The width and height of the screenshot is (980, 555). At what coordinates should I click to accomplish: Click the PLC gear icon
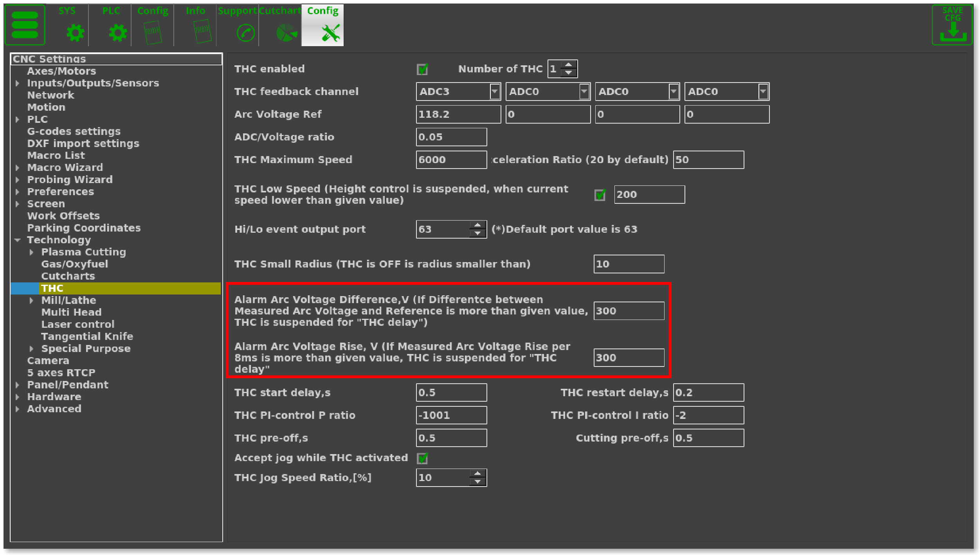pos(117,32)
